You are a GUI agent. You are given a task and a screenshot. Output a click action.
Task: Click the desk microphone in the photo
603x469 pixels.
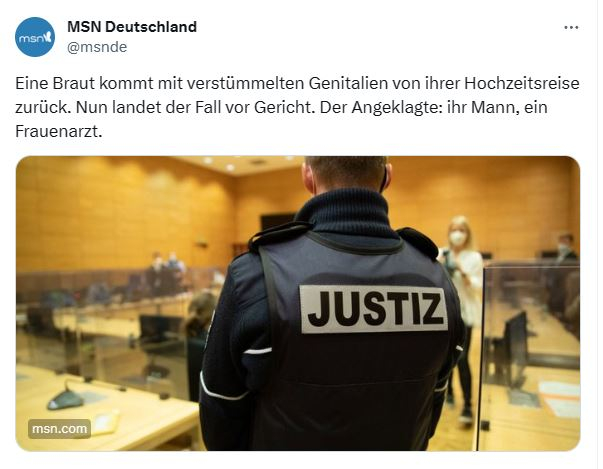coord(65,396)
